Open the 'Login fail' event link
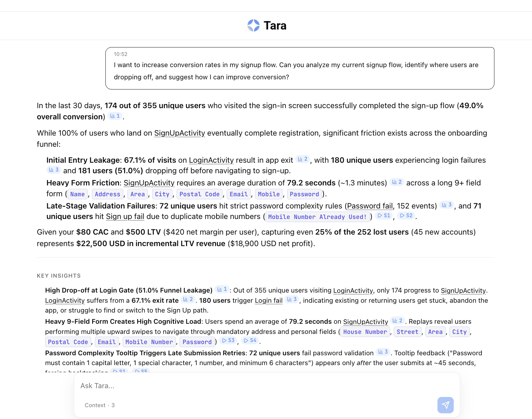 click(269, 301)
